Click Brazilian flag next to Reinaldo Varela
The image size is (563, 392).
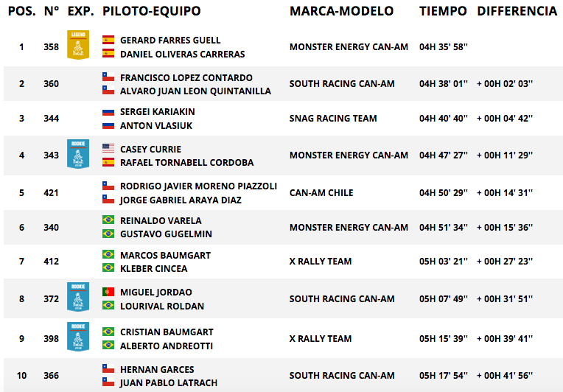tap(108, 220)
